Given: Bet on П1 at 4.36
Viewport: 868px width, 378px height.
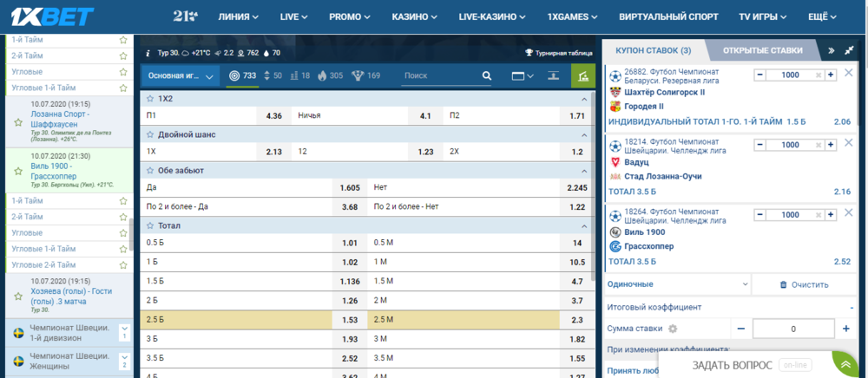Looking at the screenshot, I should point(273,116).
